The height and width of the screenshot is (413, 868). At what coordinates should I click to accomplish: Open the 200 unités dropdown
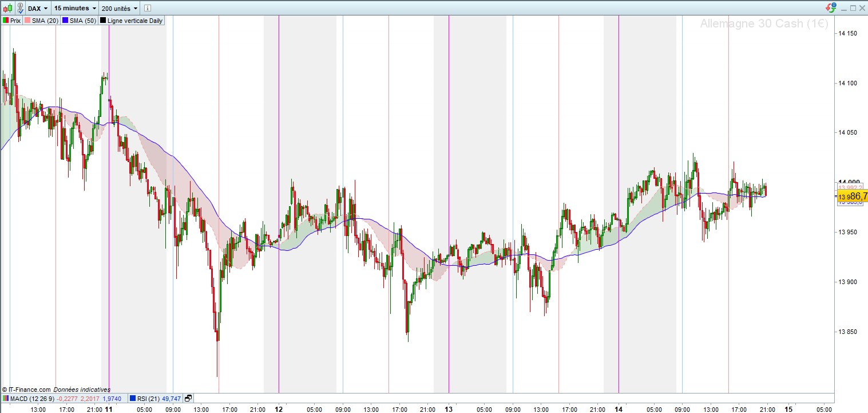pos(120,9)
